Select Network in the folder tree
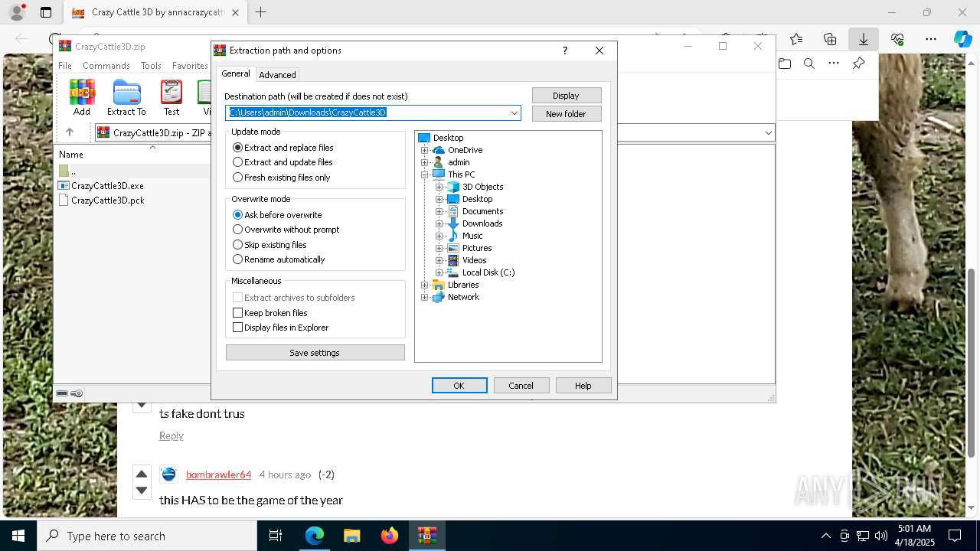Image resolution: width=980 pixels, height=551 pixels. tap(463, 297)
